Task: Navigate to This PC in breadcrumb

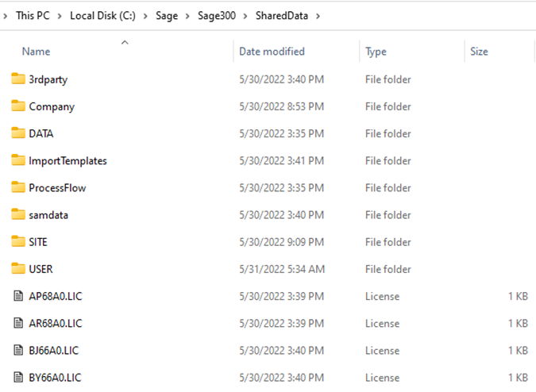Action: 35,16
